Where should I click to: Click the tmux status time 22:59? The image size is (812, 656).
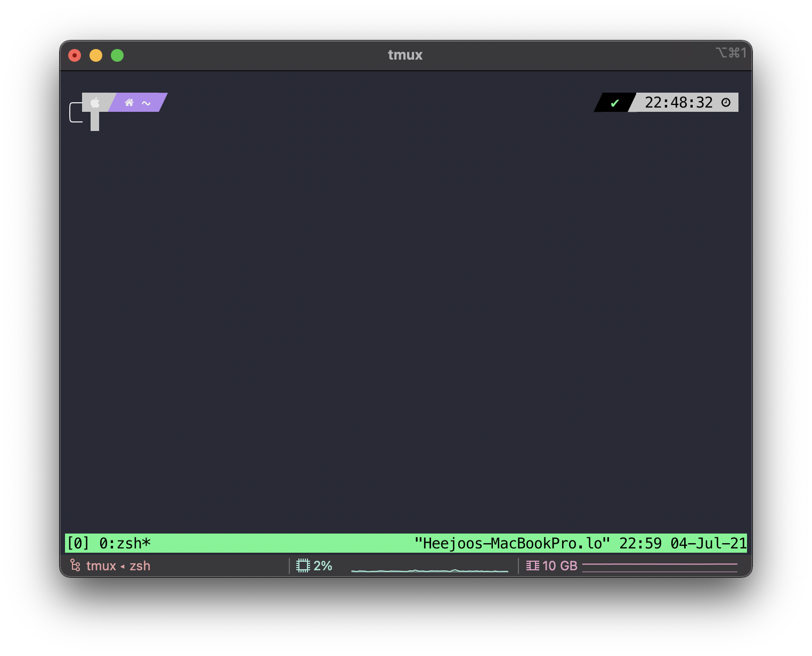pos(640,543)
